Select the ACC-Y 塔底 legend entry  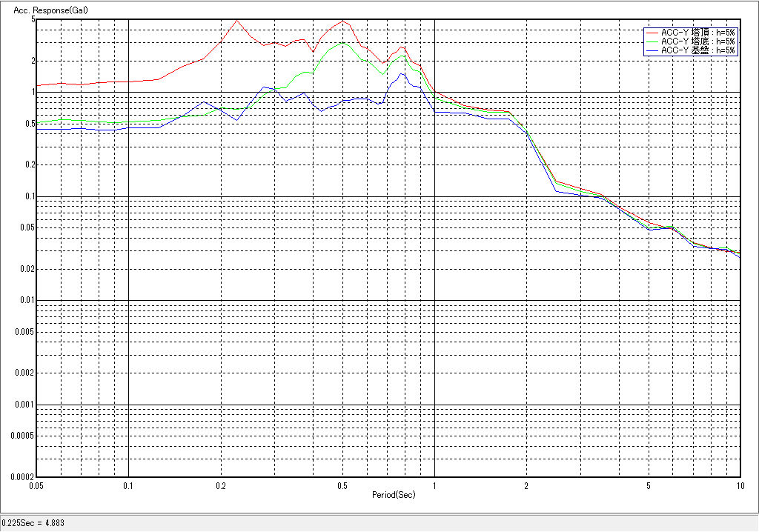pyautogui.click(x=697, y=41)
